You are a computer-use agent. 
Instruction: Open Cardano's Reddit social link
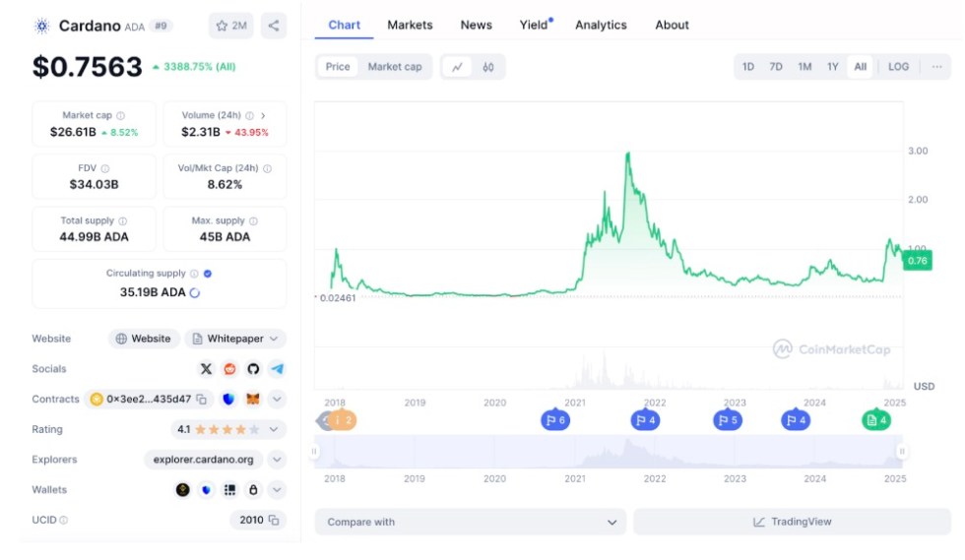point(229,369)
